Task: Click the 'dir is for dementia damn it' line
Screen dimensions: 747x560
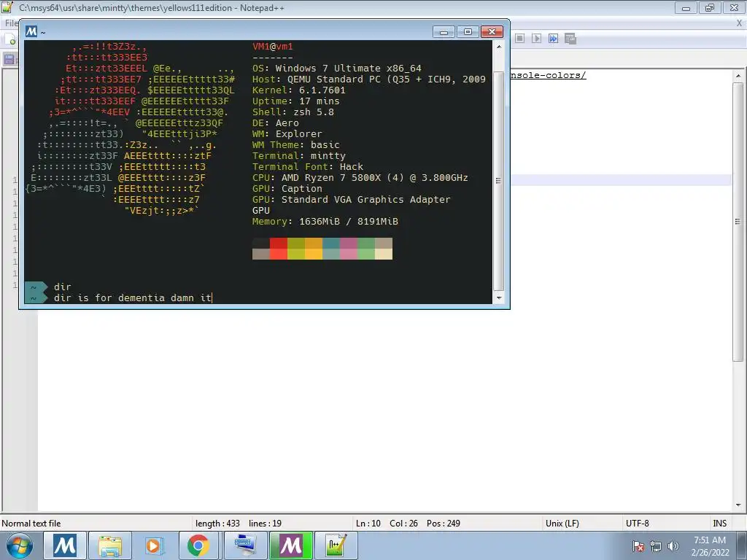Action: (133, 298)
